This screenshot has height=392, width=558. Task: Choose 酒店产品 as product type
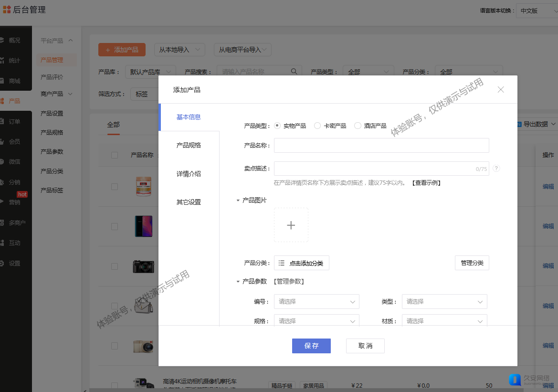click(358, 126)
